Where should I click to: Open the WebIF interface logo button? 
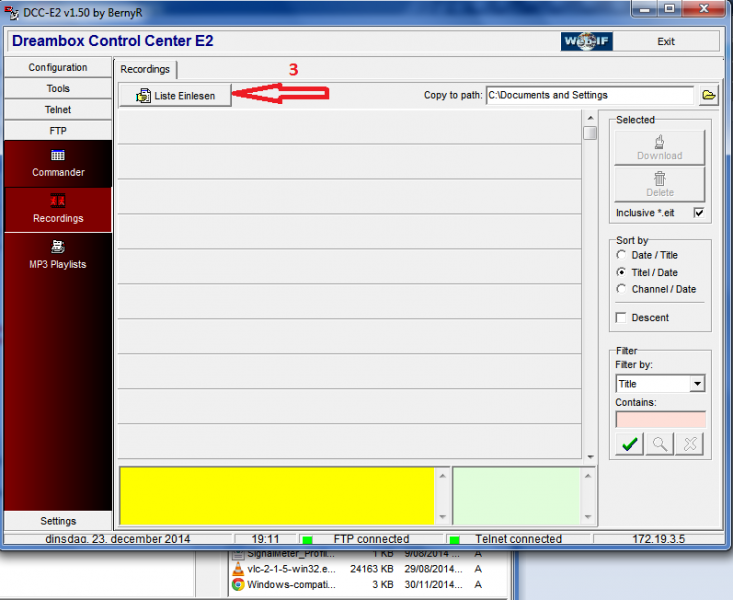click(x=587, y=42)
